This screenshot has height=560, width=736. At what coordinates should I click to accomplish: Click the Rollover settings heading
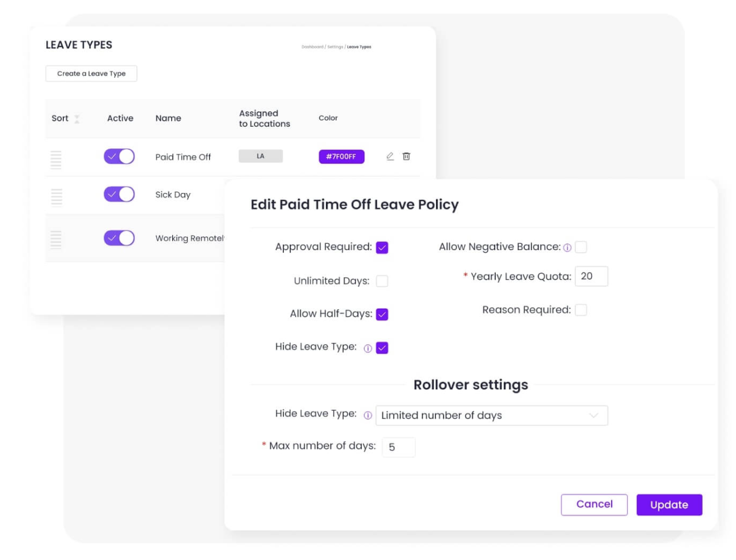click(x=471, y=385)
